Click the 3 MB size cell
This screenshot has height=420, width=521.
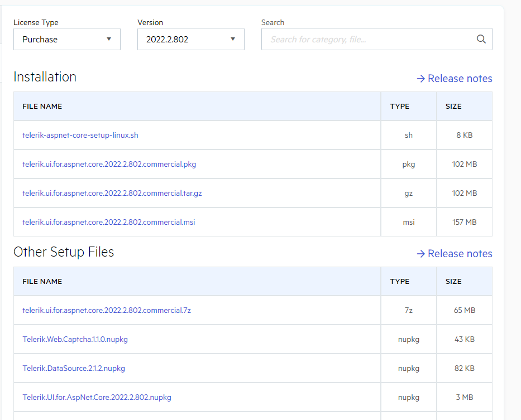pyautogui.click(x=465, y=397)
